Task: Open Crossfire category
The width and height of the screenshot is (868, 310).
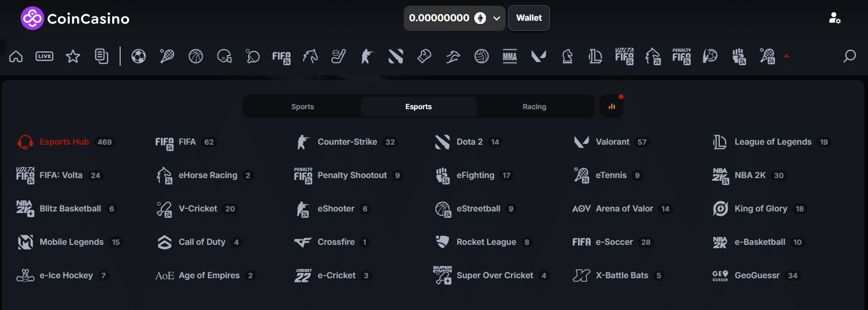Action: coord(332,242)
